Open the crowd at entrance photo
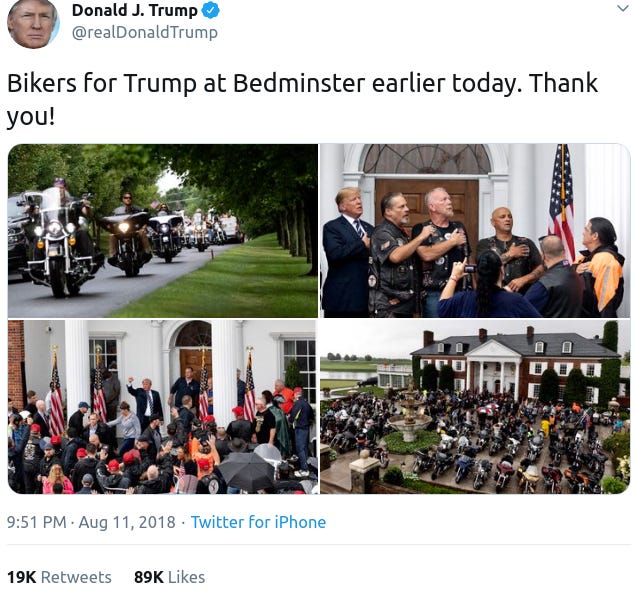The width and height of the screenshot is (636, 592). tap(163, 407)
